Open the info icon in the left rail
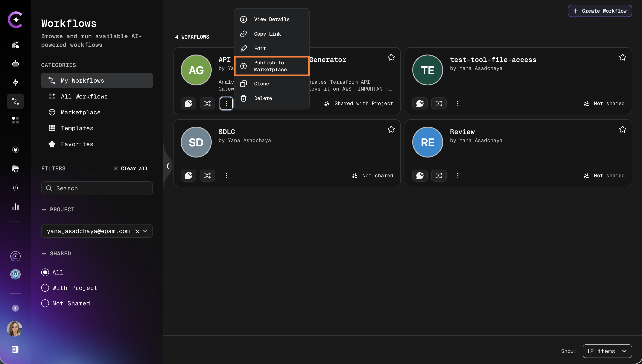 15,308
